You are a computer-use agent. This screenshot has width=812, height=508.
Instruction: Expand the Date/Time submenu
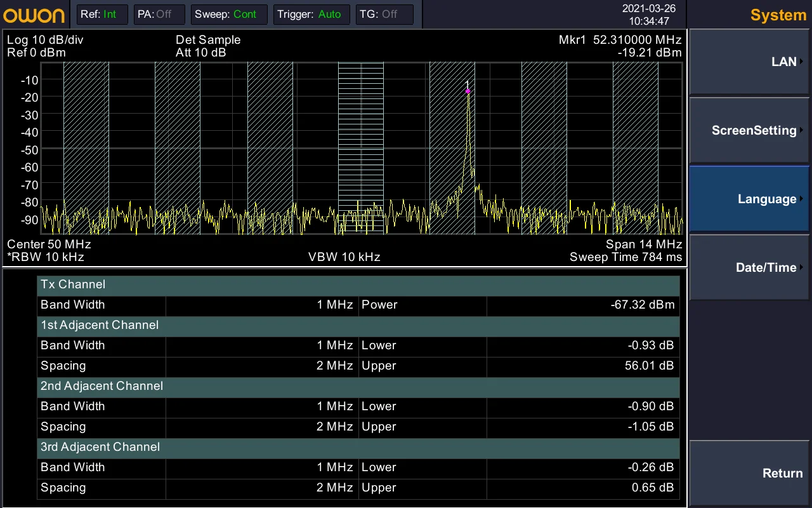[750, 267]
